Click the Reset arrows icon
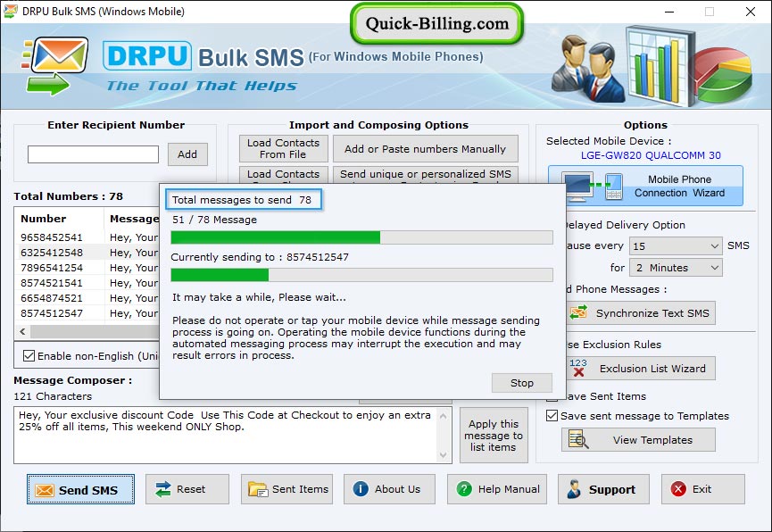Screen dimensions: 772x532 coord(163,489)
